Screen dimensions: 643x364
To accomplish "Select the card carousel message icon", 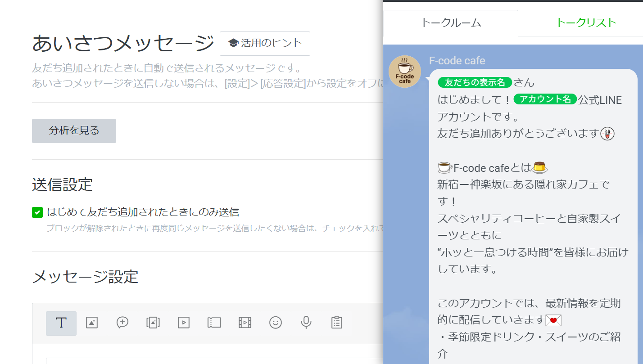I will 153,323.
